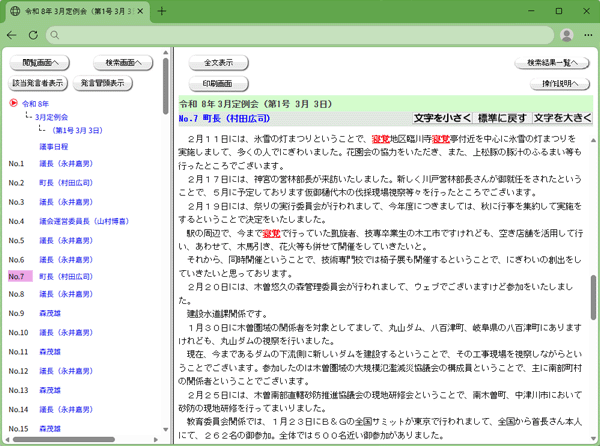Click the first red highlighted 寝覚 search hit
This screenshot has height=446, width=600.
coord(381,139)
